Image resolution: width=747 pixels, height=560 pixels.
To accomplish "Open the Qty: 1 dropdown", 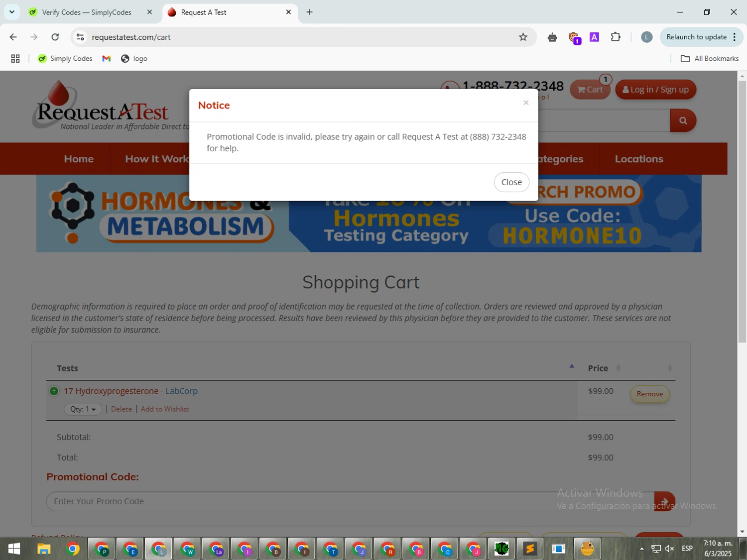I will (83, 409).
